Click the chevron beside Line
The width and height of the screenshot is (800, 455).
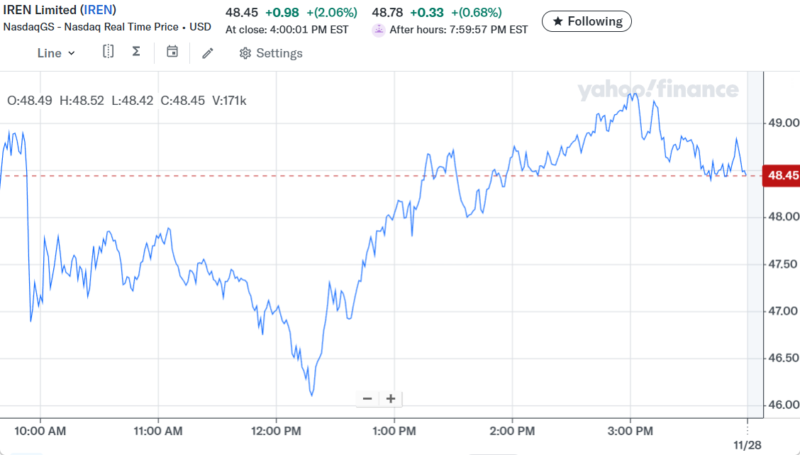tap(71, 53)
